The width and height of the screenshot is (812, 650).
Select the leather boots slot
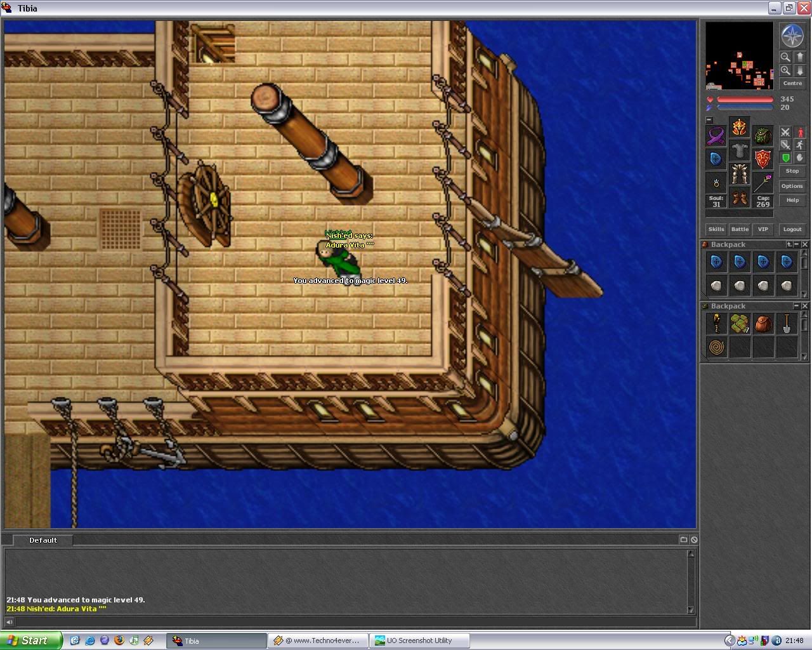pos(740,198)
